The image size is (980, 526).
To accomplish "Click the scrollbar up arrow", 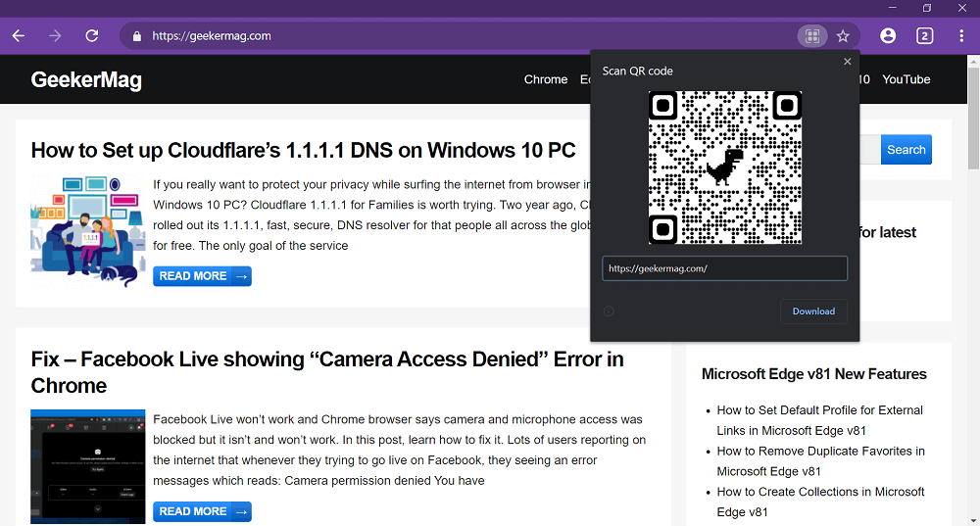I will [x=974, y=62].
